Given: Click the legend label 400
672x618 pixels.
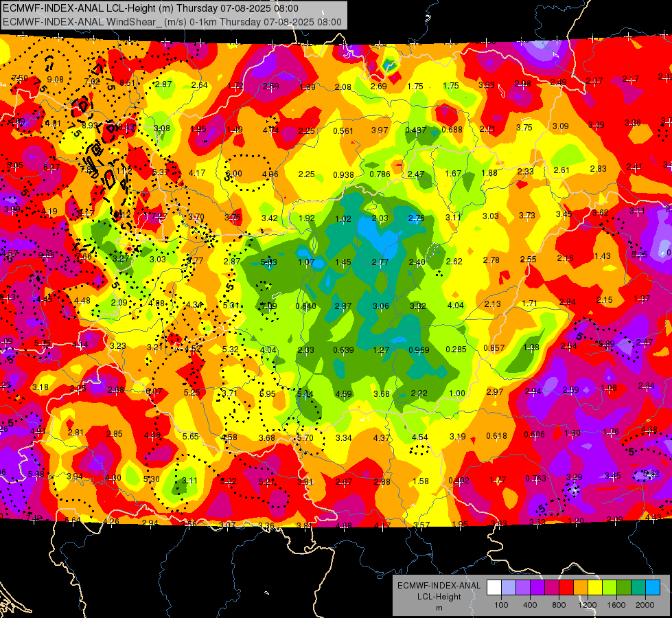Looking at the screenshot, I should tap(530, 605).
